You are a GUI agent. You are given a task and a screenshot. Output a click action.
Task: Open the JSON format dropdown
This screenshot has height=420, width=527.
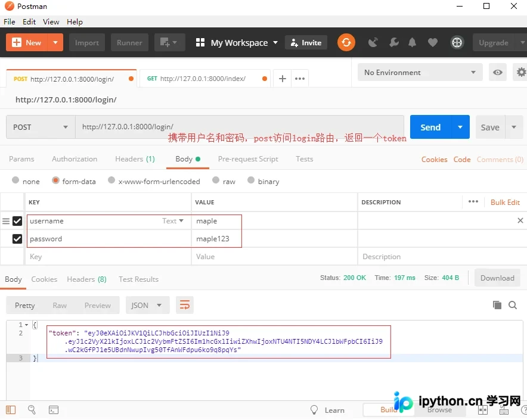click(147, 305)
